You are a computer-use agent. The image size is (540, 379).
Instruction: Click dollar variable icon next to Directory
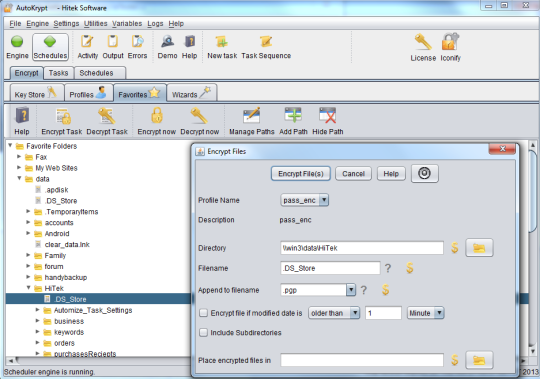(x=455, y=248)
